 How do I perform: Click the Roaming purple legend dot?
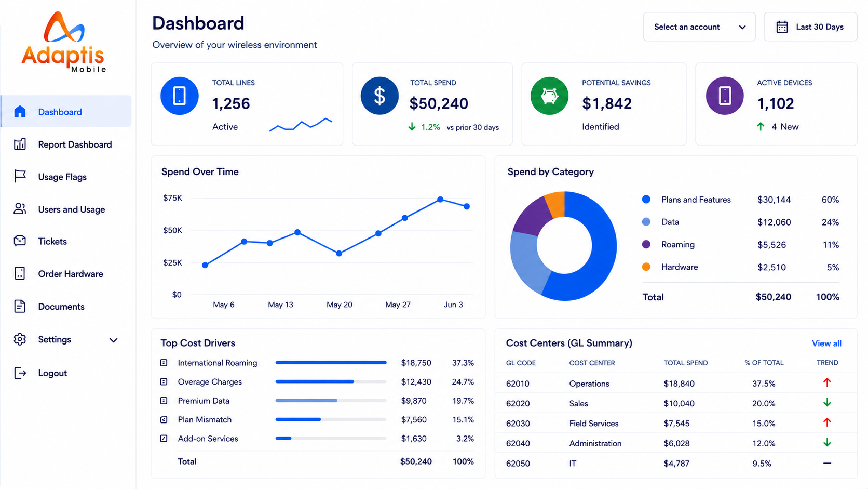tap(646, 244)
